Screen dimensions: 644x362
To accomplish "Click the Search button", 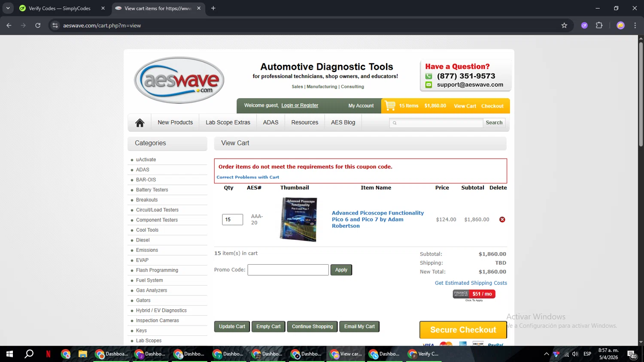I will coord(494,123).
